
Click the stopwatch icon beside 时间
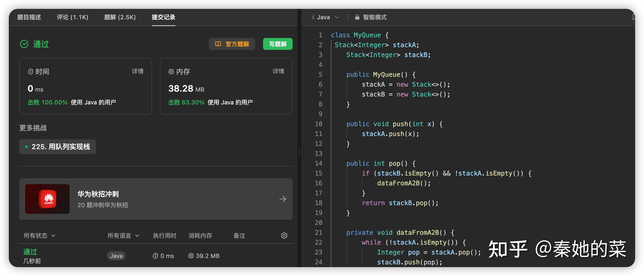[31, 72]
